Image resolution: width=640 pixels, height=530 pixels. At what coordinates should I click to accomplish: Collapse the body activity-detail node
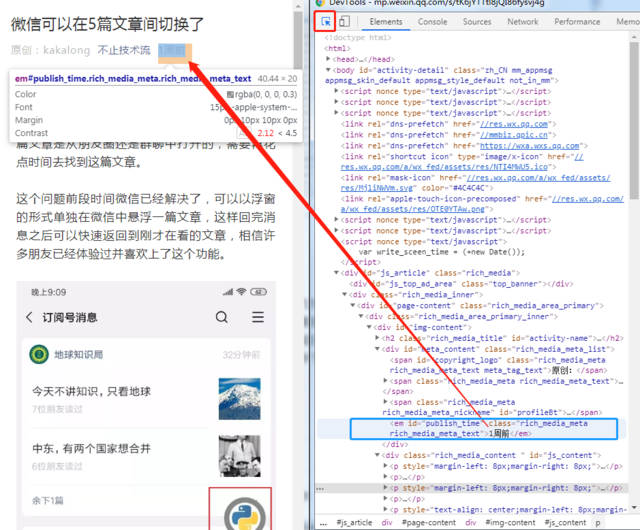(x=328, y=70)
